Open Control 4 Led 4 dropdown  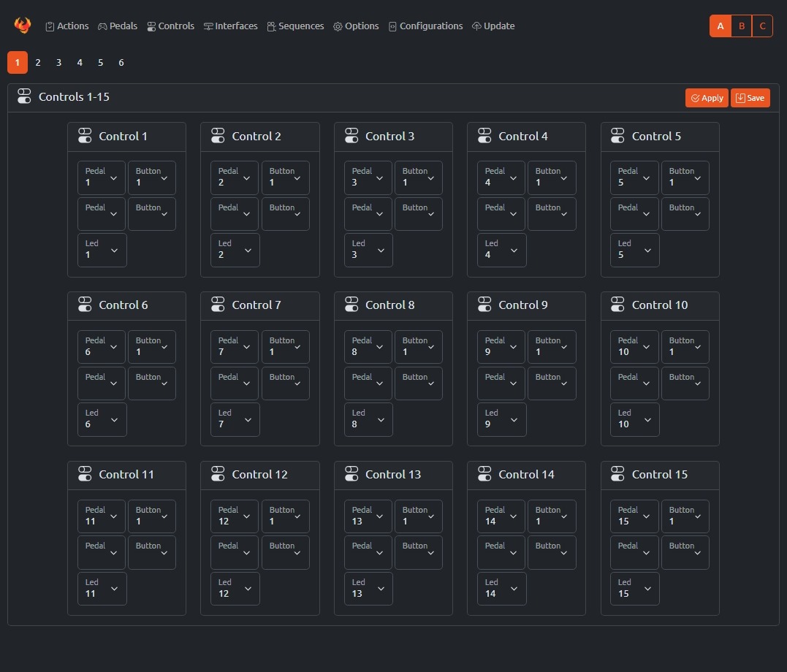click(501, 250)
